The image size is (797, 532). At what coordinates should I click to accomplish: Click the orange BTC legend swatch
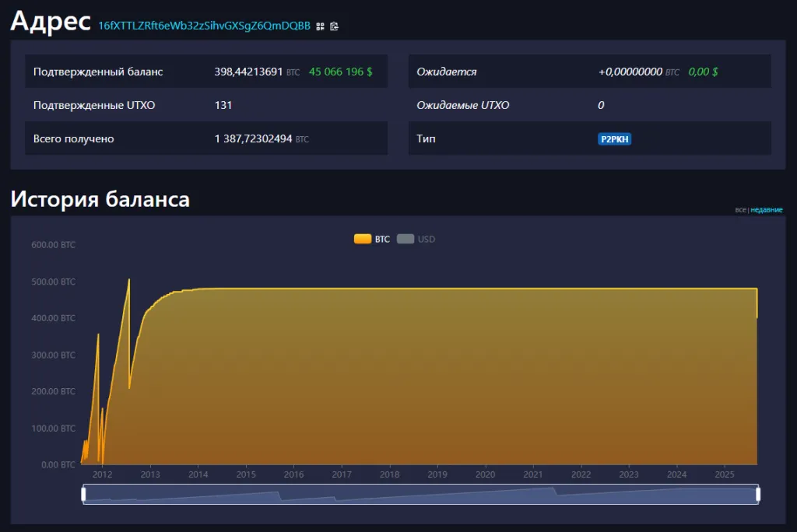[363, 239]
